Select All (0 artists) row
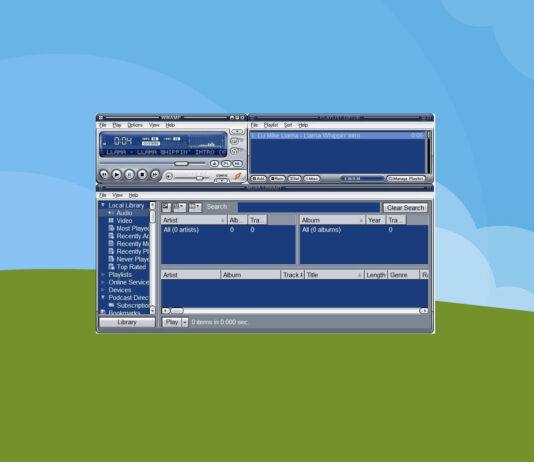This screenshot has width=534, height=462. [228, 230]
